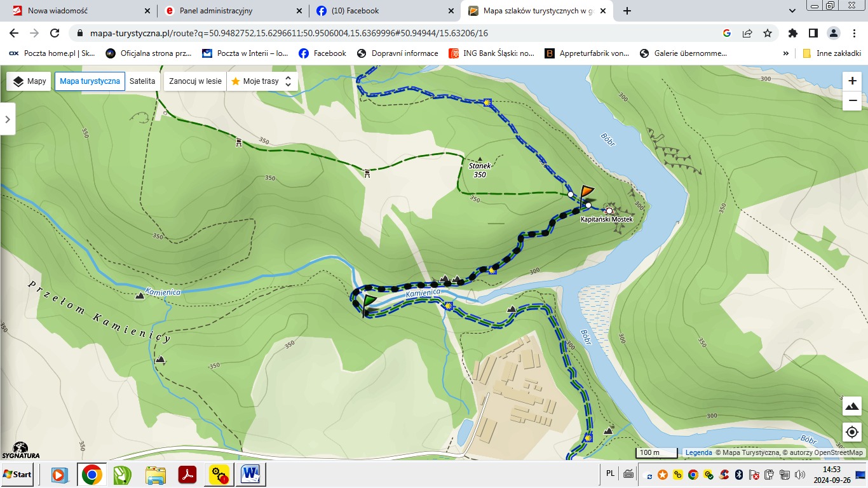The width and height of the screenshot is (868, 488).
Task: Locate my position with the crosshair icon
Action: pos(852,432)
